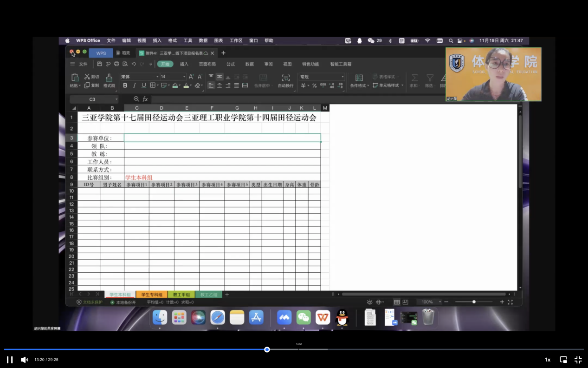Click the italic formatting icon
588x368 pixels.
tap(135, 85)
